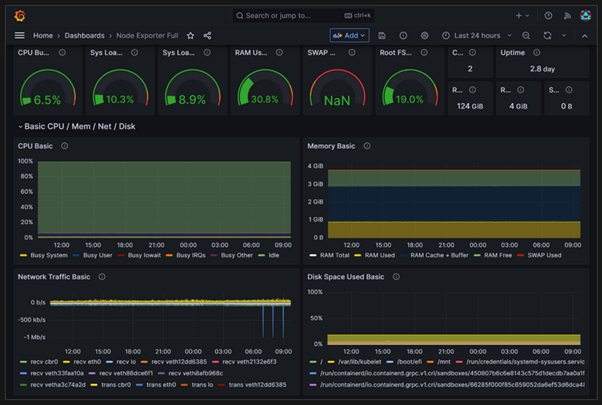
Task: Click the share dashboard icon
Action: [x=207, y=36]
